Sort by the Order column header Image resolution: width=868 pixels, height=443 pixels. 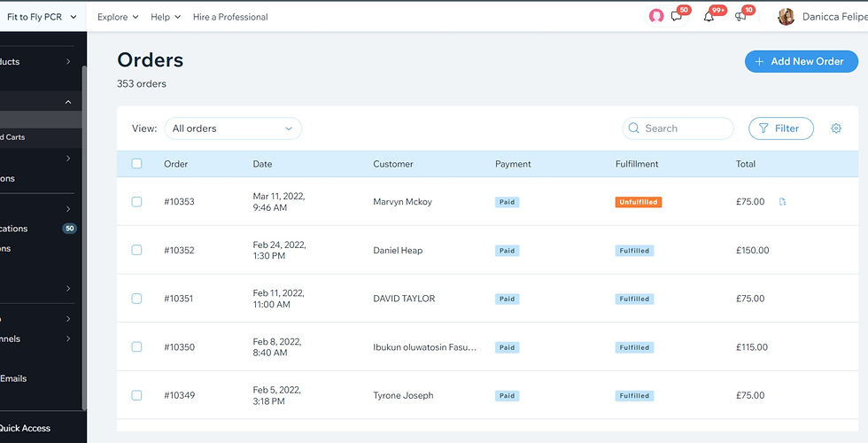click(175, 164)
